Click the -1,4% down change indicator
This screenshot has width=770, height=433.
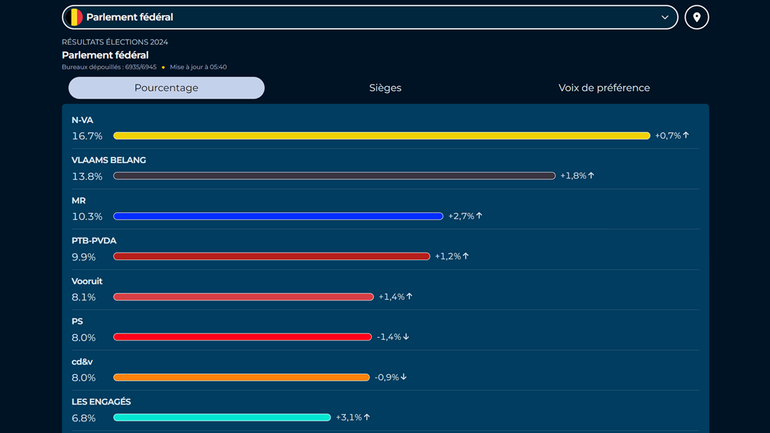(x=393, y=337)
